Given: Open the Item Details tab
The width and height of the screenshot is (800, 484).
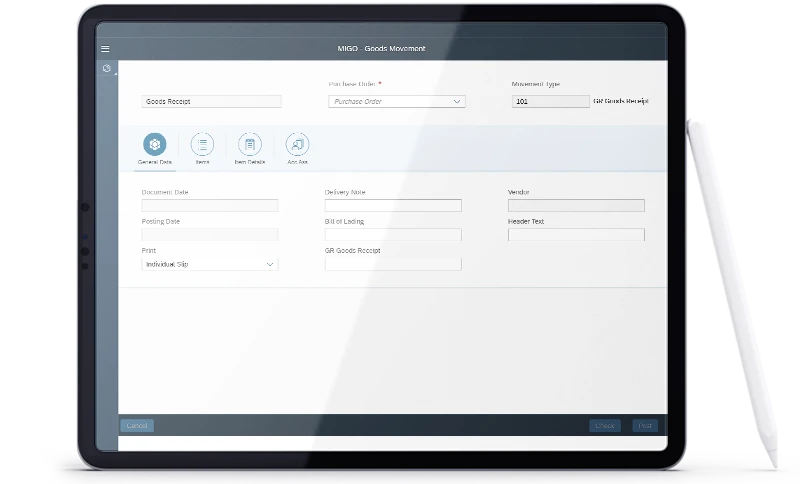Looking at the screenshot, I should (x=249, y=144).
